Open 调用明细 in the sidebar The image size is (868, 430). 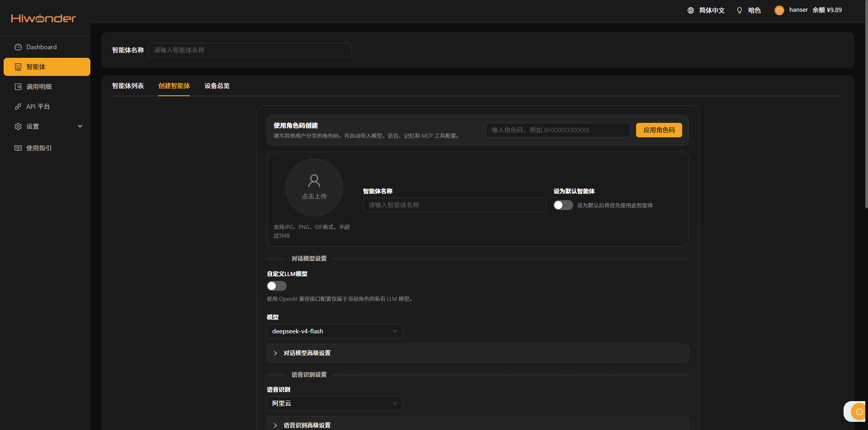click(x=47, y=87)
